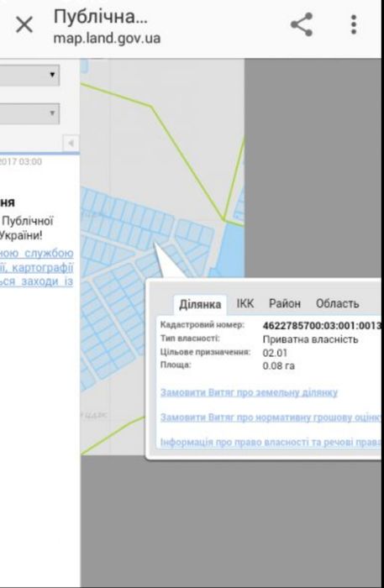Open Інформація про право власності link
Viewport: 384px width, 588px height.
271,442
